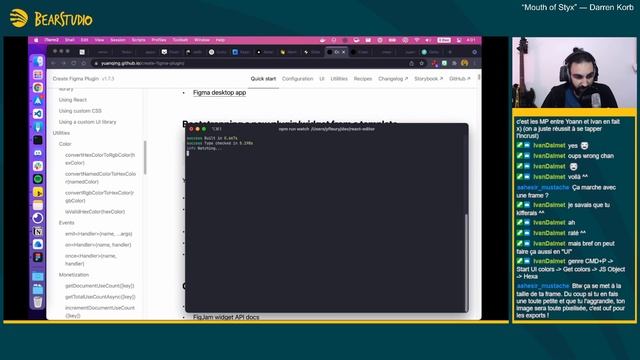Select the Utilities sidebar section

[61, 133]
